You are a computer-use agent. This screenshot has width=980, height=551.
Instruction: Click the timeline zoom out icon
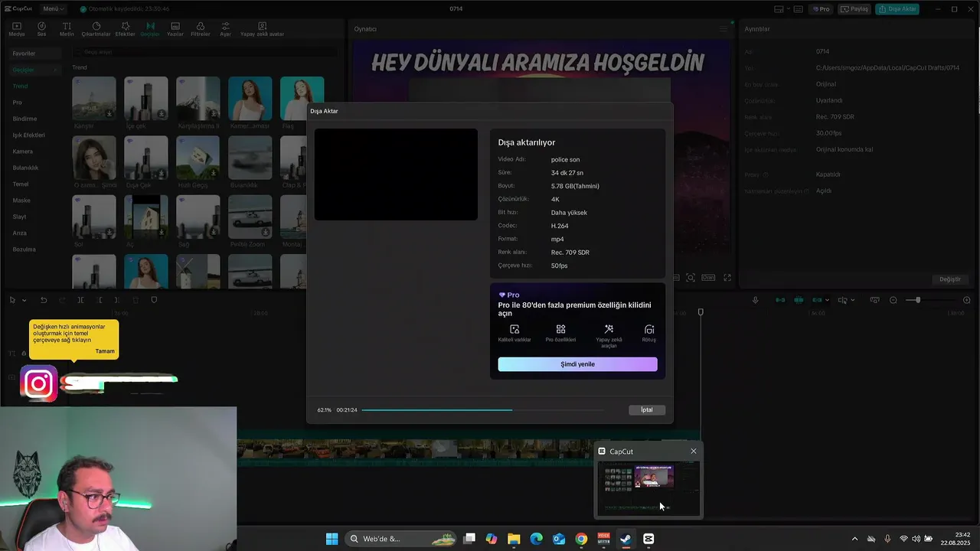coord(893,300)
